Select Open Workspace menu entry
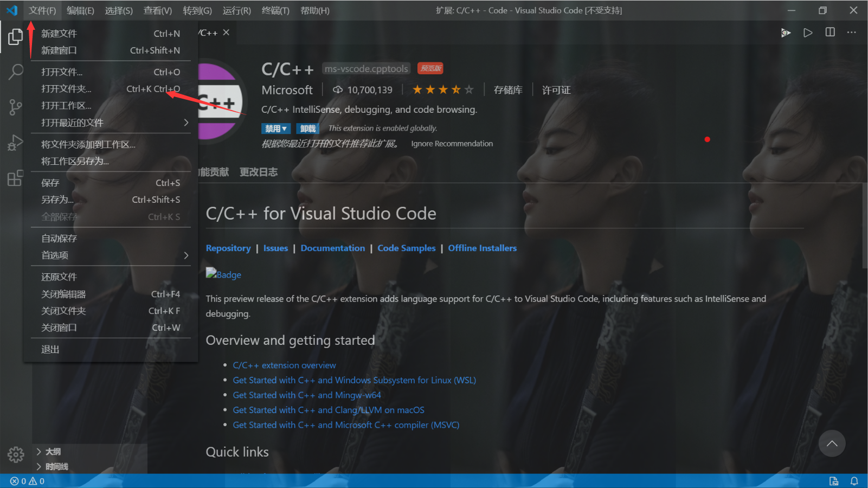 [x=111, y=106]
